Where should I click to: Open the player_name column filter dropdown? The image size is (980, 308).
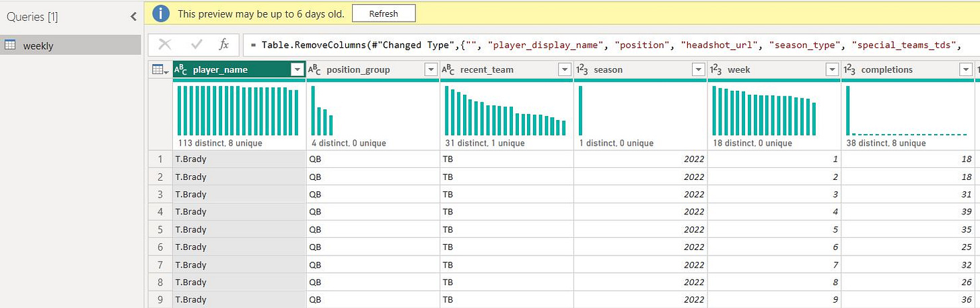pos(297,69)
